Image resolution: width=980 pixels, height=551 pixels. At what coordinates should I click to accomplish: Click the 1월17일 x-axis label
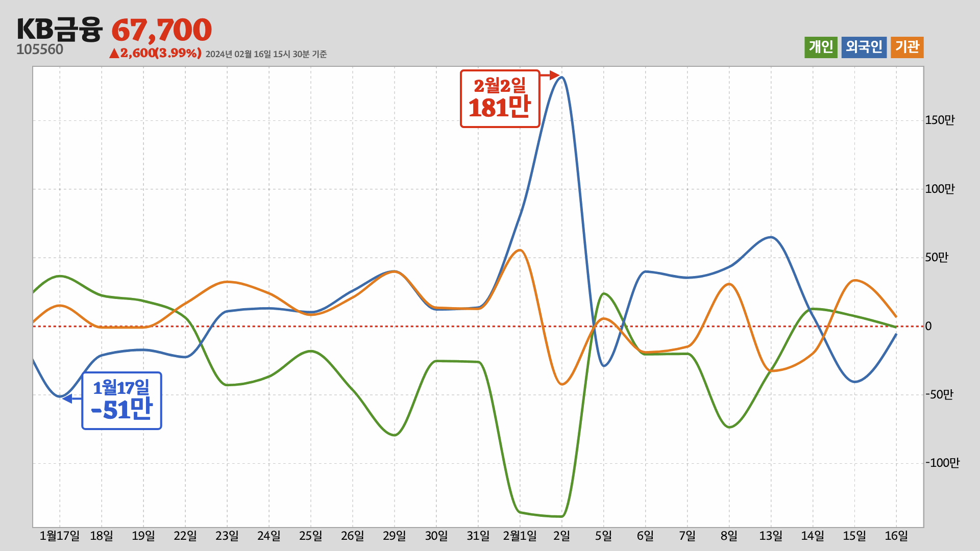coord(60,536)
